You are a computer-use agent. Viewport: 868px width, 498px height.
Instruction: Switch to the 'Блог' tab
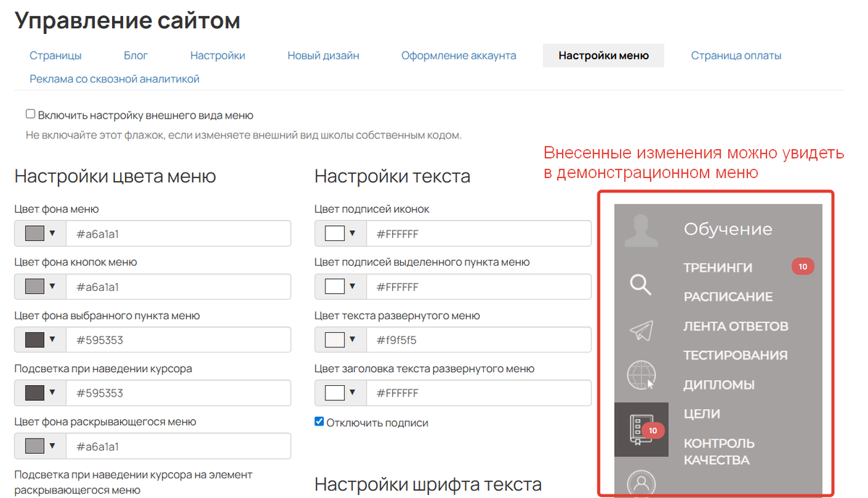[136, 55]
